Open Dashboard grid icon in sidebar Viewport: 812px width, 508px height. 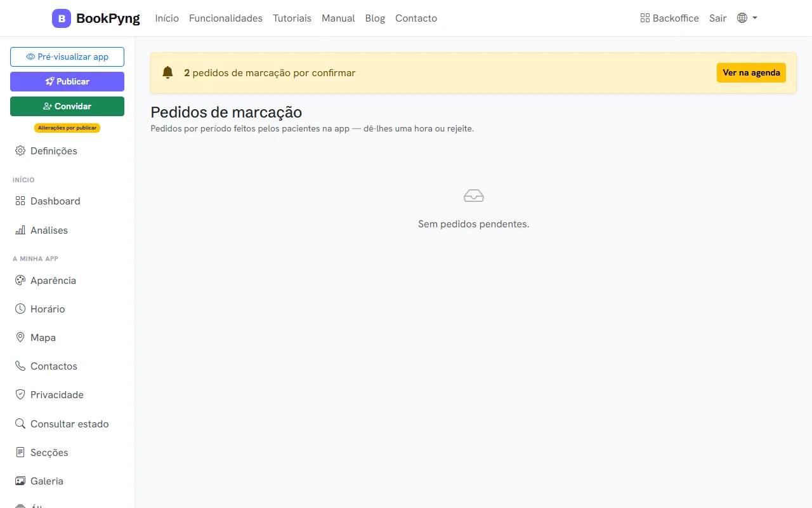coord(20,201)
